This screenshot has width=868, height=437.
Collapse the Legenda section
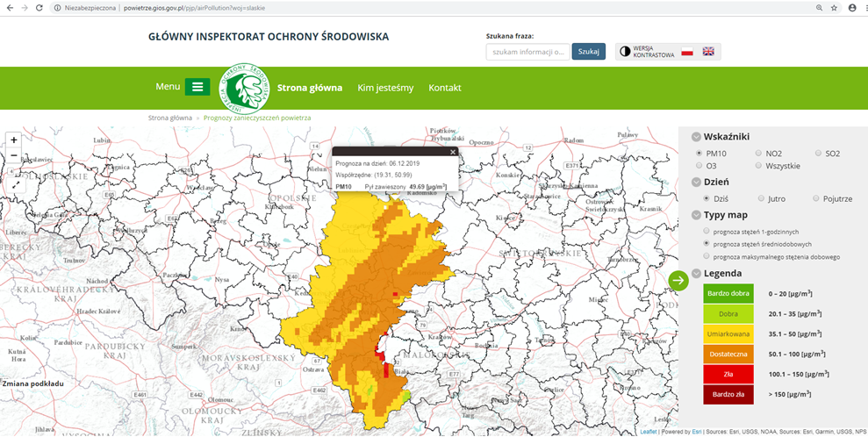[x=696, y=273]
